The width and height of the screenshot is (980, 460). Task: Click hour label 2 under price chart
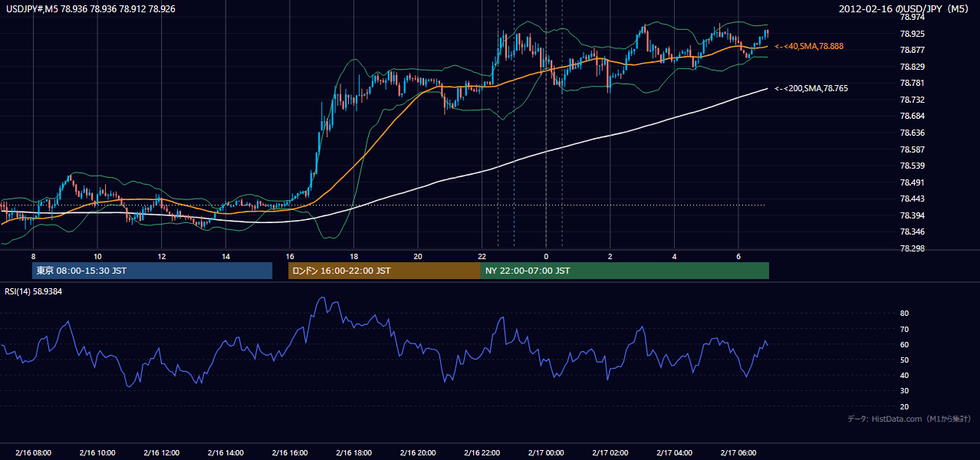coord(610,255)
